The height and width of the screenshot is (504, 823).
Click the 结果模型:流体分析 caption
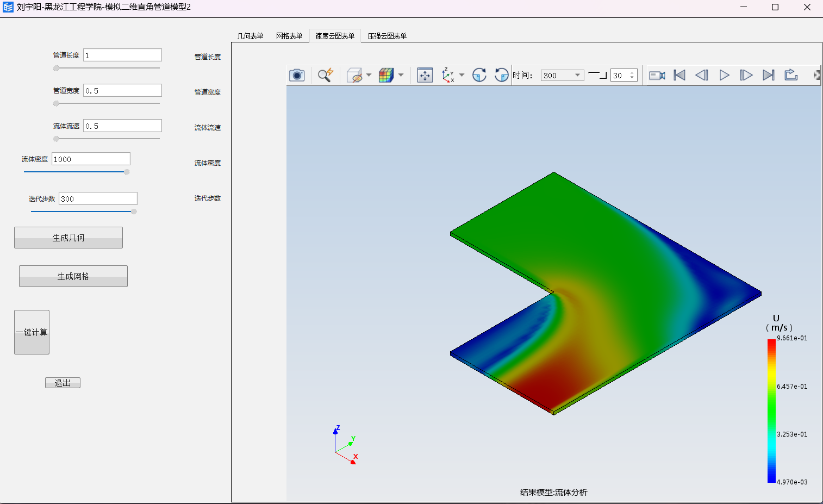tap(553, 492)
